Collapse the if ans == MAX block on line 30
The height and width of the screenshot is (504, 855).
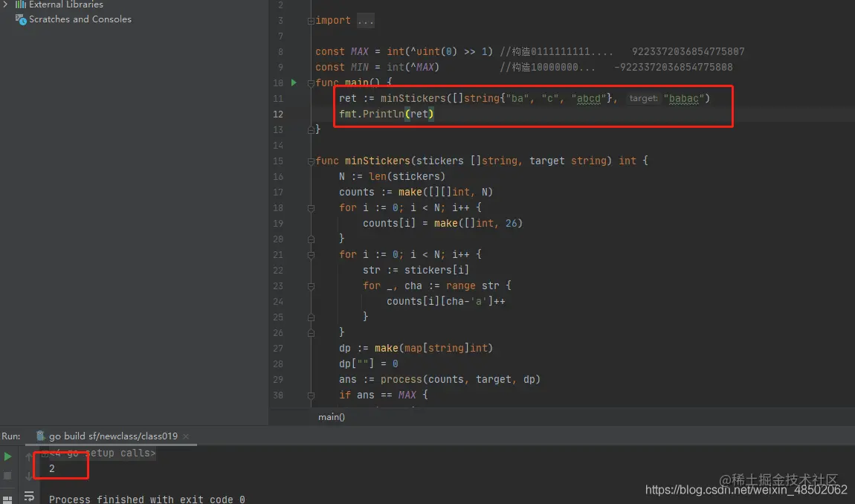click(x=311, y=395)
